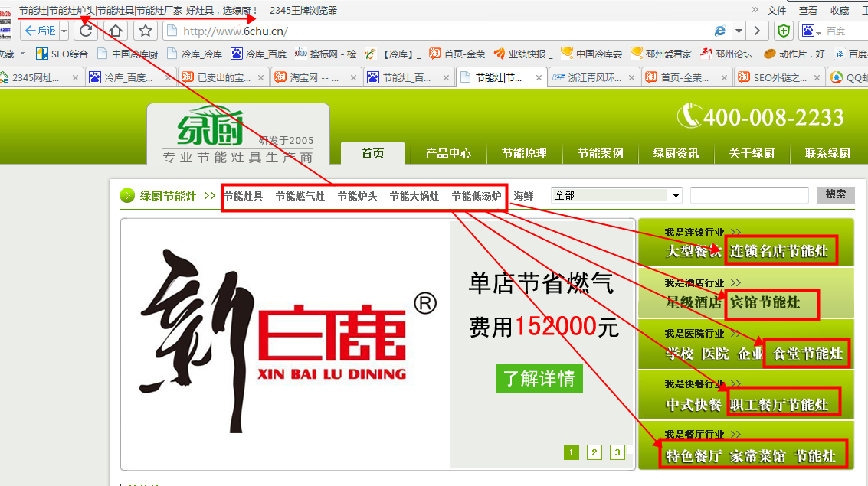Reload the page with the refresh icon
Viewport: 868px width, 486px height.
point(86,31)
